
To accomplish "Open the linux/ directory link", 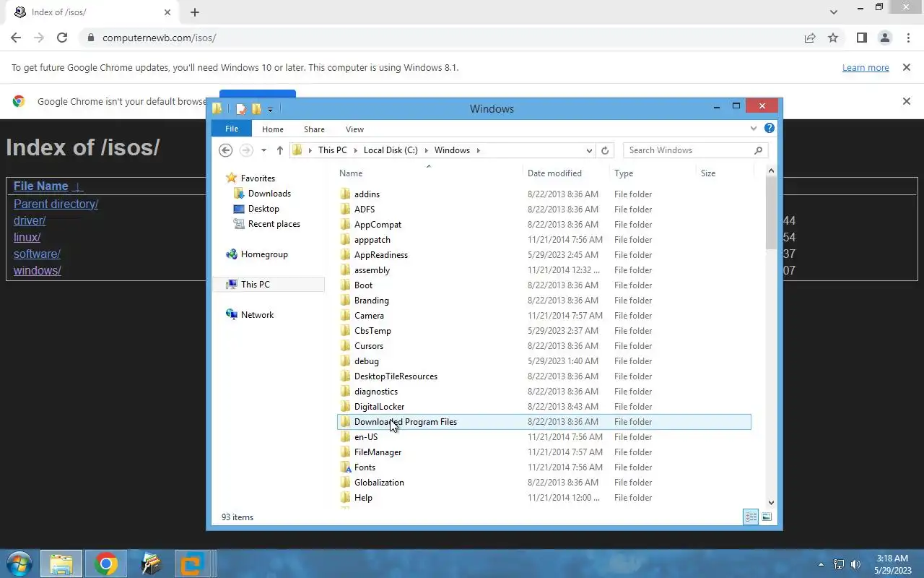I will (27, 237).
